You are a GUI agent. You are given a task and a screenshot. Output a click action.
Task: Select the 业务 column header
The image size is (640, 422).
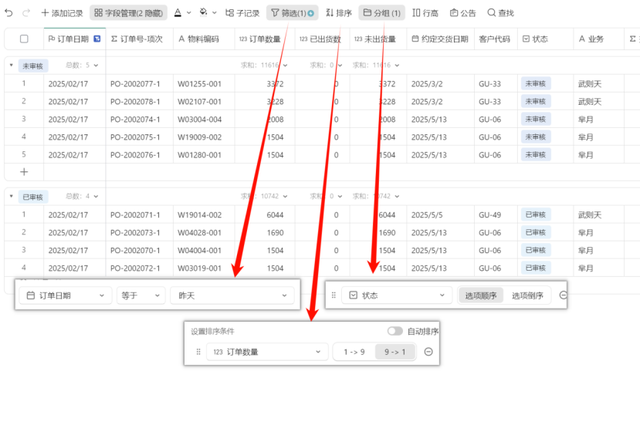(x=598, y=39)
